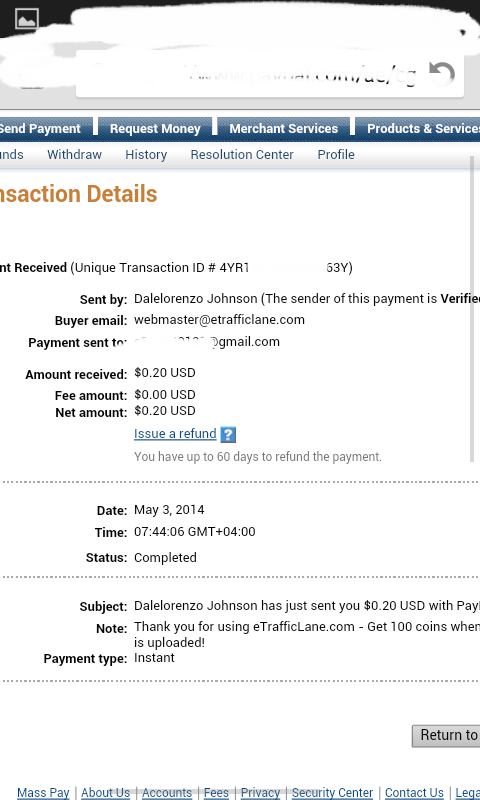480x800 pixels.
Task: Click the Return to button
Action: click(x=446, y=735)
